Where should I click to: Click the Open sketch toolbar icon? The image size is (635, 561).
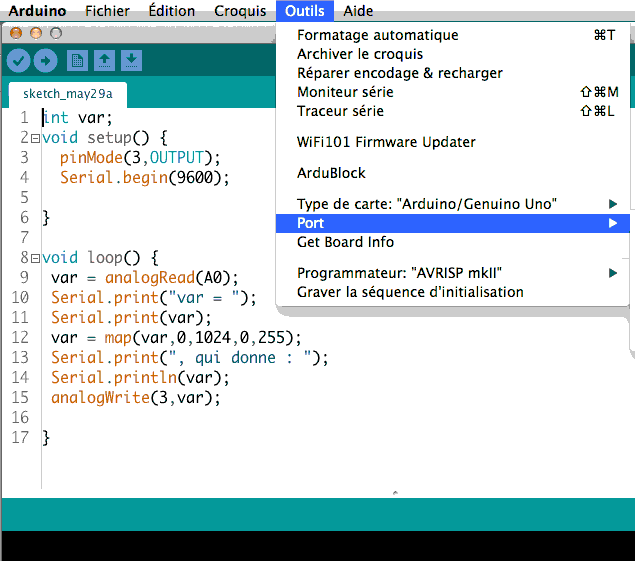click(104, 61)
